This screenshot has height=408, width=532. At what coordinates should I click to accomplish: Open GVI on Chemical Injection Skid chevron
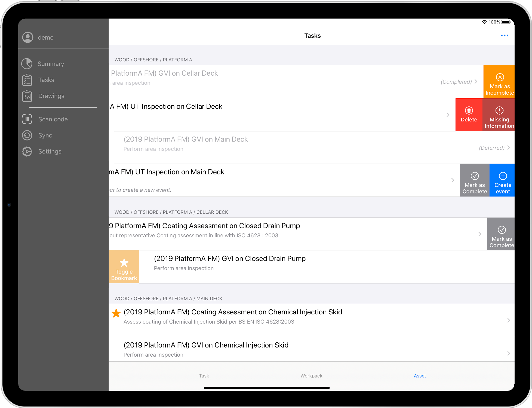coord(508,353)
